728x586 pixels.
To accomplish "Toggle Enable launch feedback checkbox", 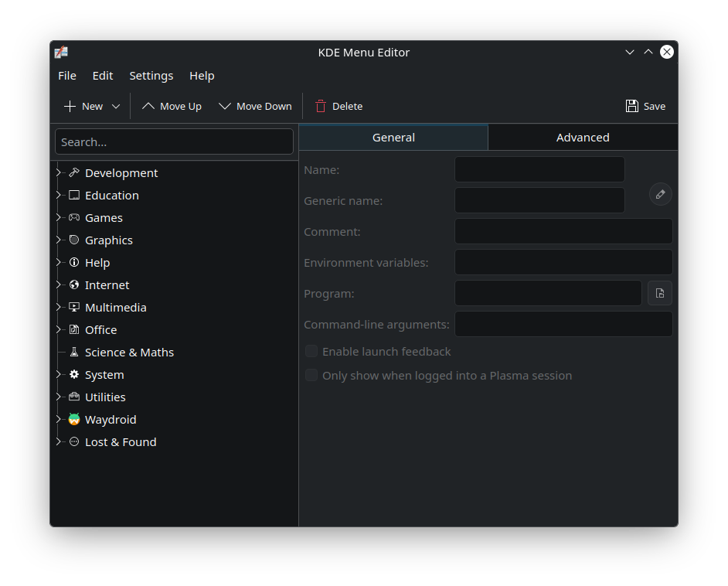I will tap(311, 352).
